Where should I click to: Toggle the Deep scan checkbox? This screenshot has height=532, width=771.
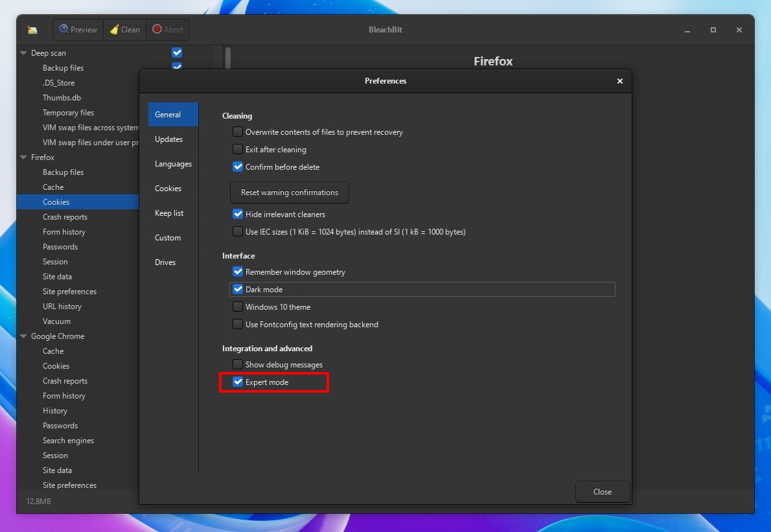click(x=177, y=52)
